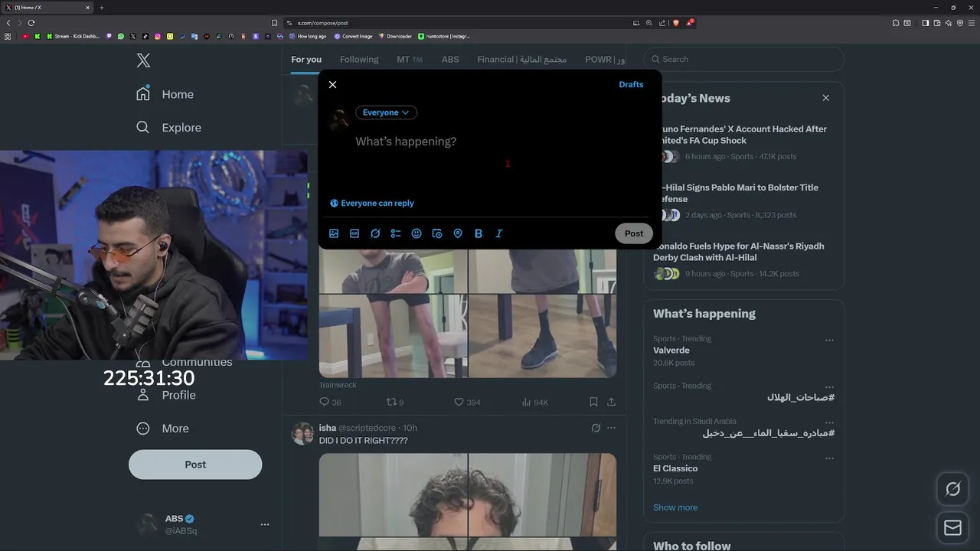The image size is (980, 551).
Task: Like the post with 394 likes
Action: 467,402
